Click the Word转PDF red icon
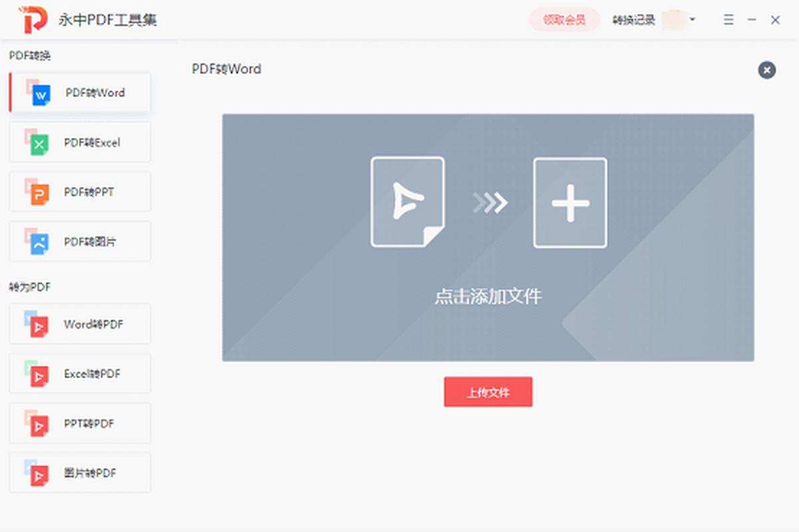 40,326
